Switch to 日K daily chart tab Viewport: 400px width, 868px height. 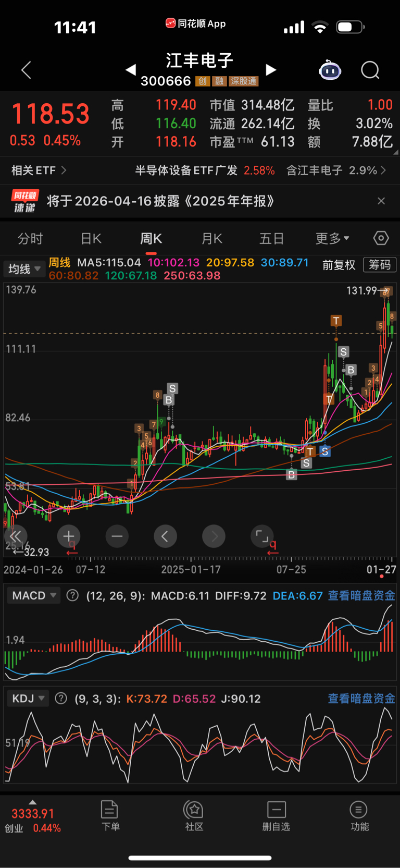pyautogui.click(x=91, y=239)
